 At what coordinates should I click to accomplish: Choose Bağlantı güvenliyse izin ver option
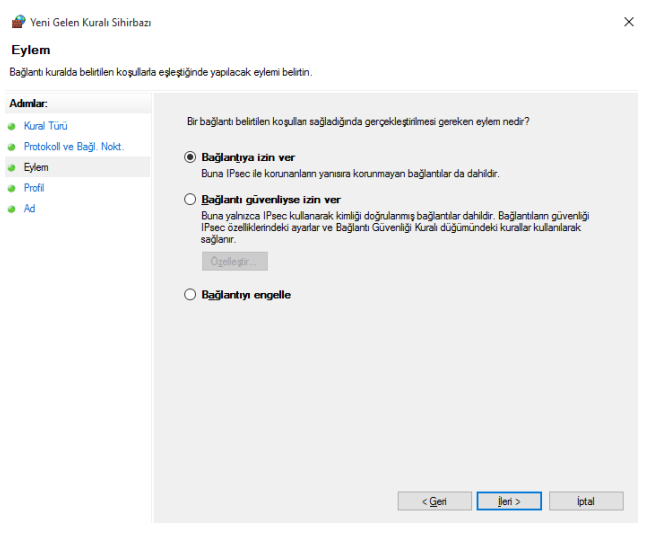tap(190, 199)
